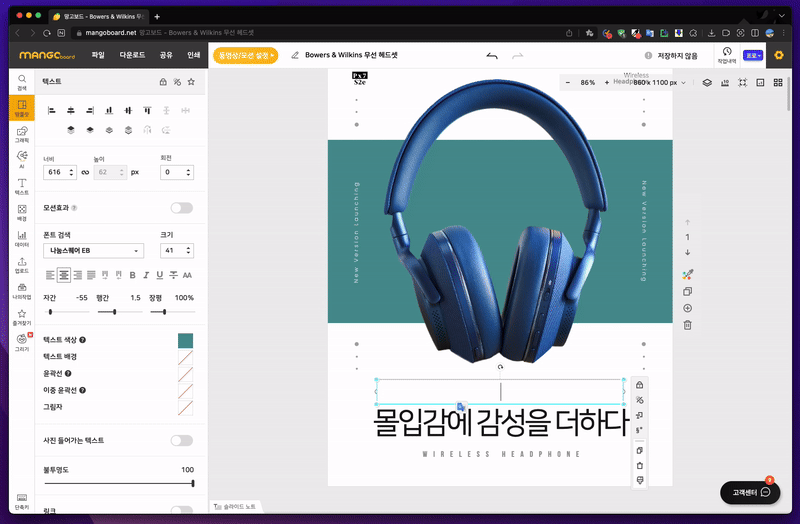This screenshot has width=800, height=524.
Task: Open the grid view of pages
Action: (x=778, y=83)
